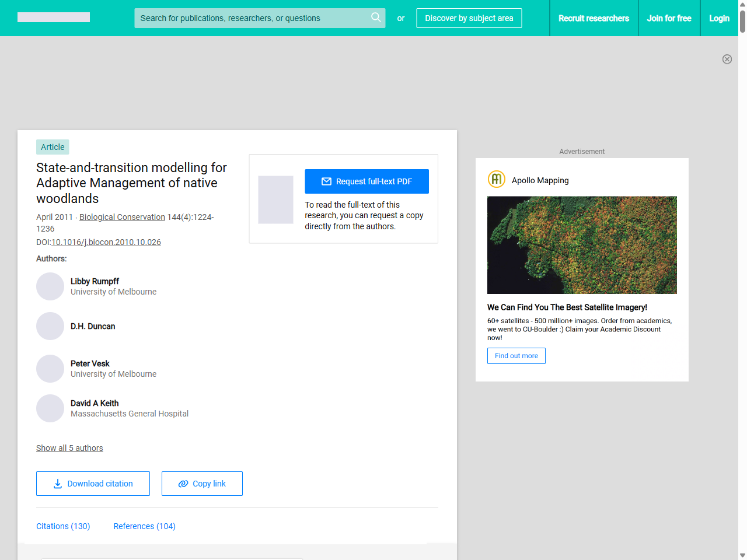Click inside the publications search field
Image resolution: width=747 pixels, height=560 pixels.
(251, 18)
